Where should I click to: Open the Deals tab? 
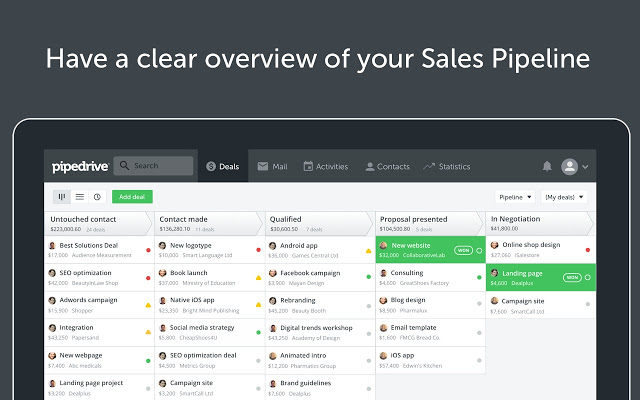[x=222, y=166]
